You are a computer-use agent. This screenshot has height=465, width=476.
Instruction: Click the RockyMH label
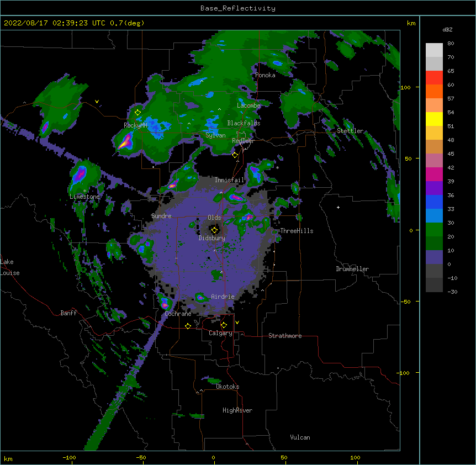135,125
